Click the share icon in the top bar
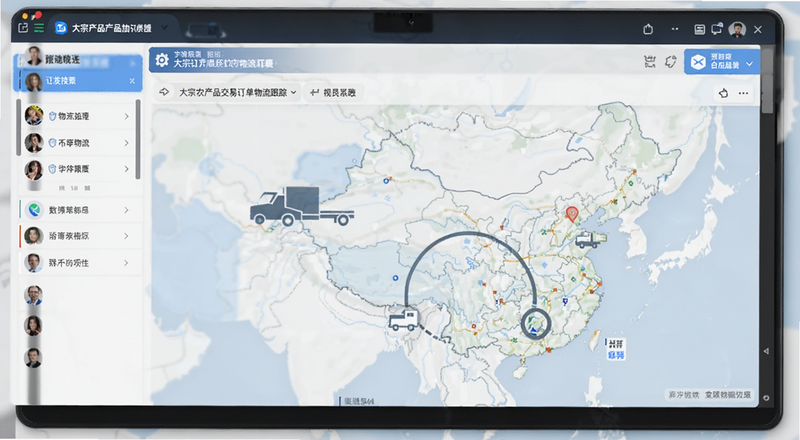This screenshot has height=440, width=800. 648,29
